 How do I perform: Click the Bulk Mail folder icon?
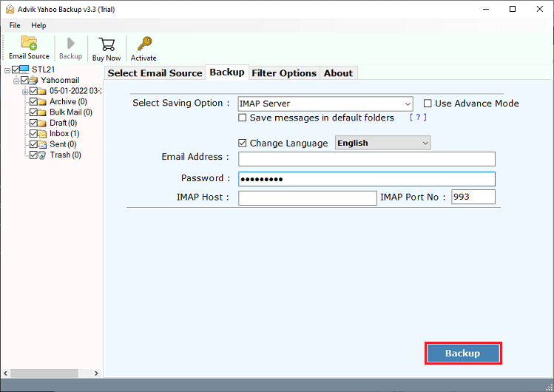[42, 112]
